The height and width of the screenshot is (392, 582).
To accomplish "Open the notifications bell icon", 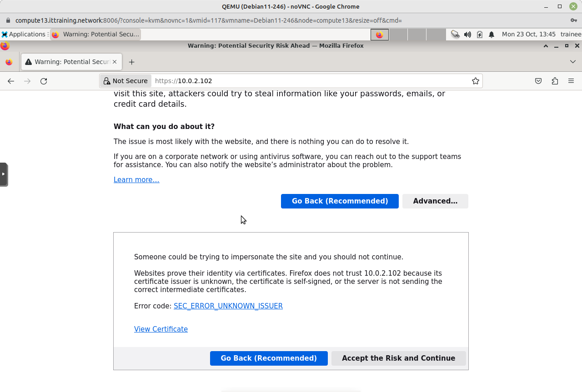I will (x=492, y=35).
